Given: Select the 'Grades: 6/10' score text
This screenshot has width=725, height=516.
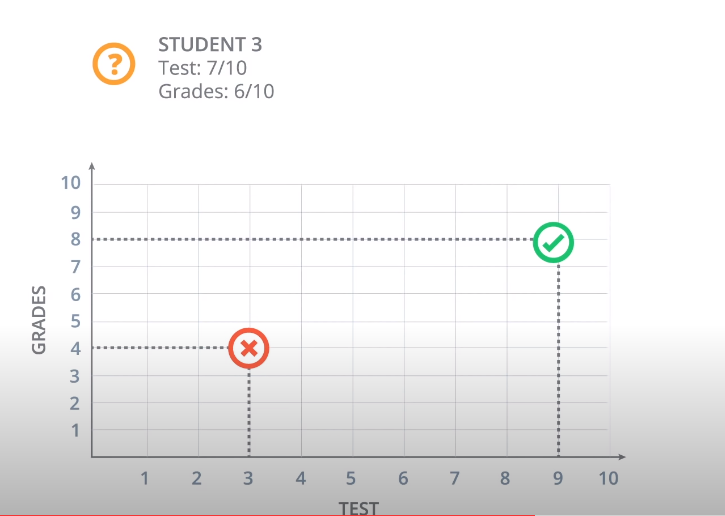Looking at the screenshot, I should click(x=216, y=91).
